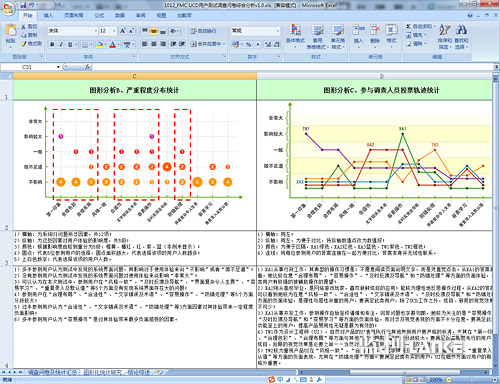This screenshot has width=500, height=384.
Task: Switch to the Insert ribbon tab
Action: click(x=49, y=15)
